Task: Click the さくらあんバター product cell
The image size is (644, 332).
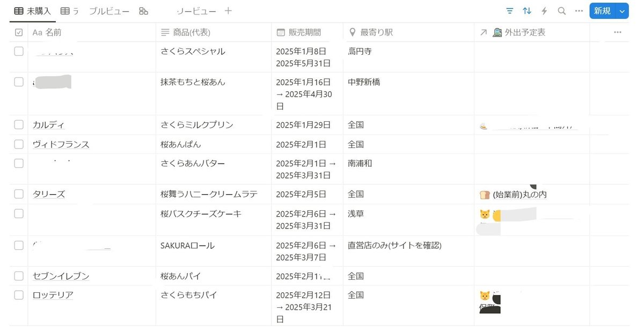Action: 213,169
